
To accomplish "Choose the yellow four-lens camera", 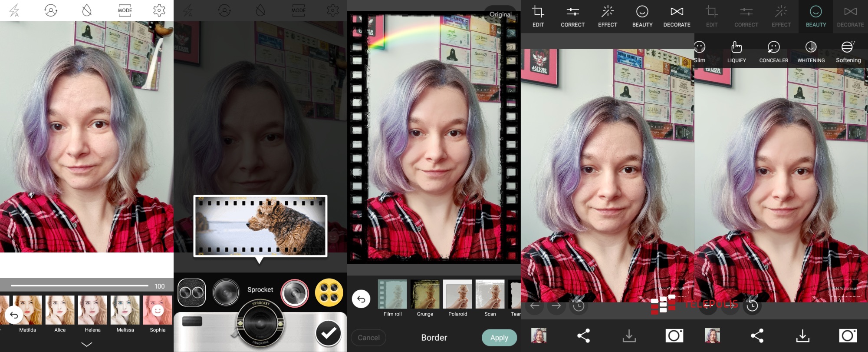I will pos(329,292).
